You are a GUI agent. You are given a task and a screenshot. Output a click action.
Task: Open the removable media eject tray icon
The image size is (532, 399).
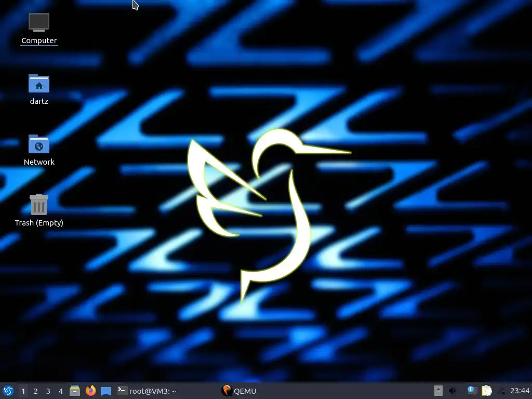(x=438, y=391)
